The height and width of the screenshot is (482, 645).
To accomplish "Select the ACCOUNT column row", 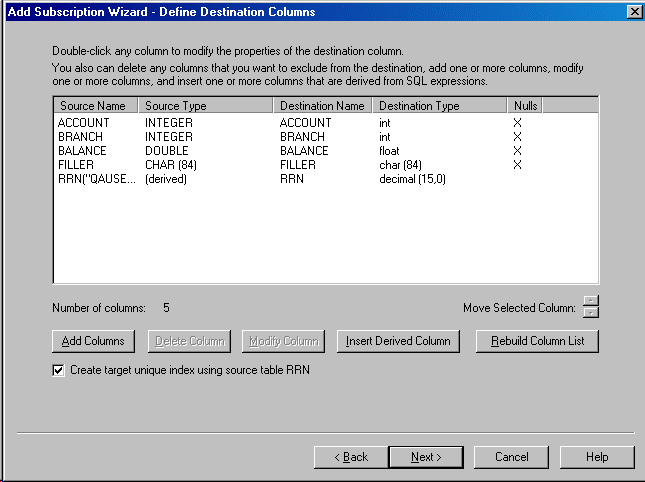I will click(84, 123).
